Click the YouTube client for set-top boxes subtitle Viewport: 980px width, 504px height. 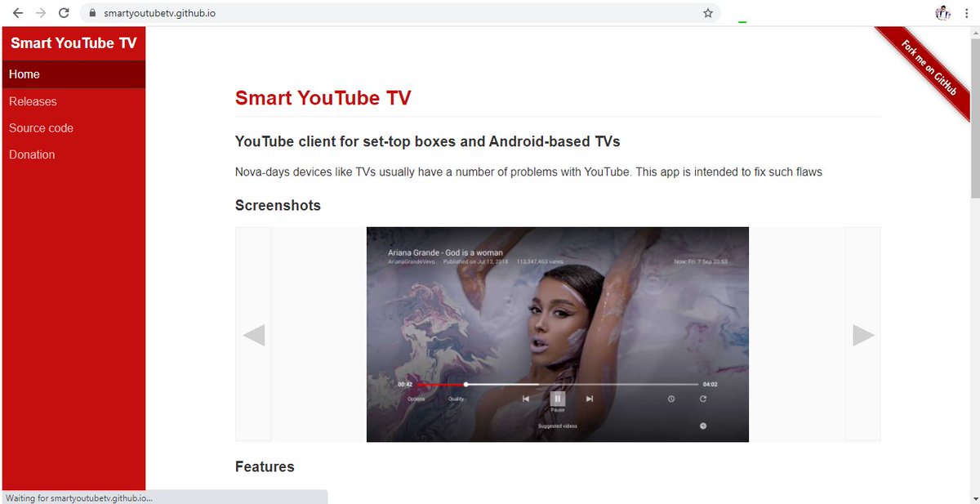[428, 141]
